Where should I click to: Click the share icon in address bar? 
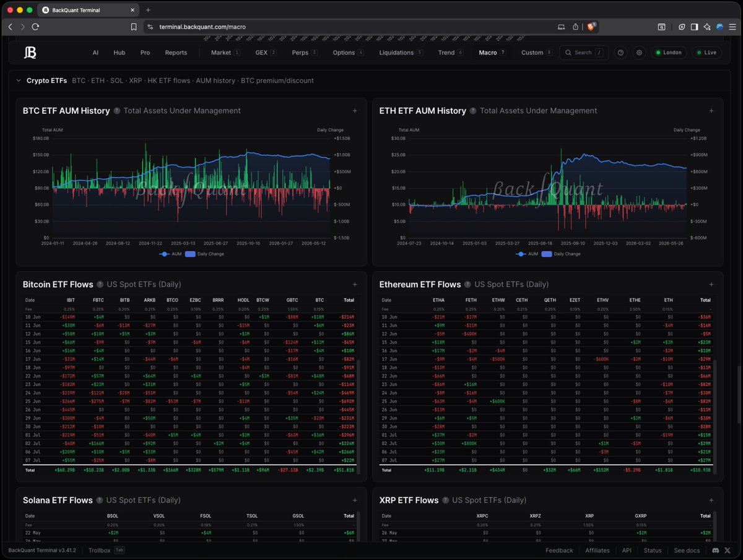pos(576,27)
